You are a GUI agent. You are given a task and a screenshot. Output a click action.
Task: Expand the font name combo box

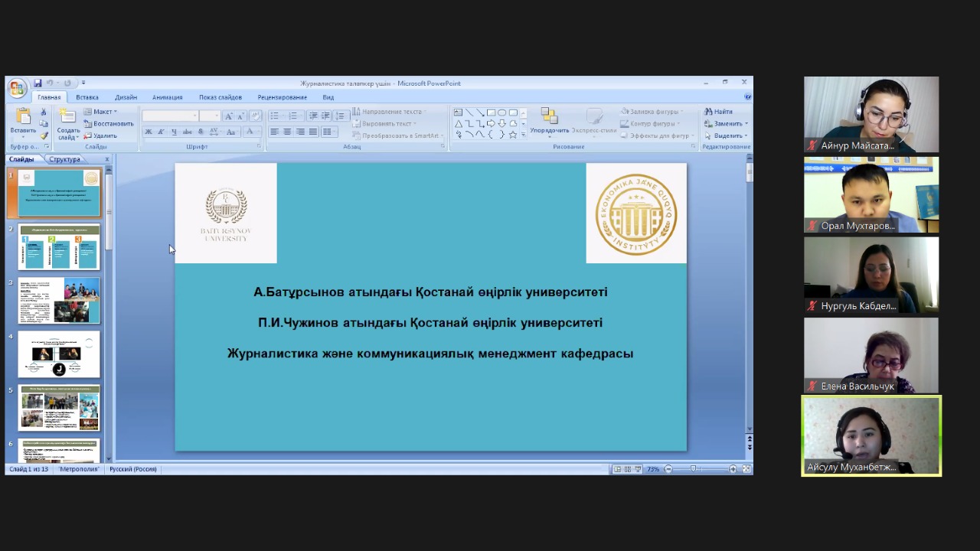[x=194, y=116]
